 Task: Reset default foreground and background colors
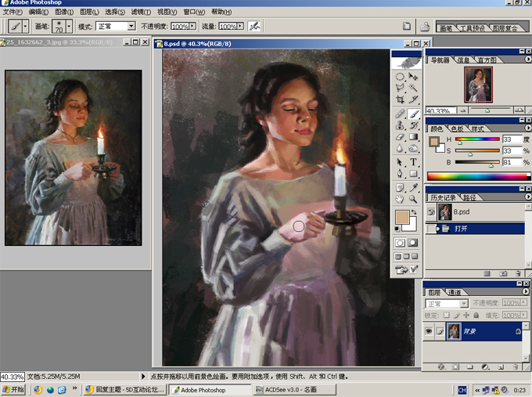coord(397,229)
